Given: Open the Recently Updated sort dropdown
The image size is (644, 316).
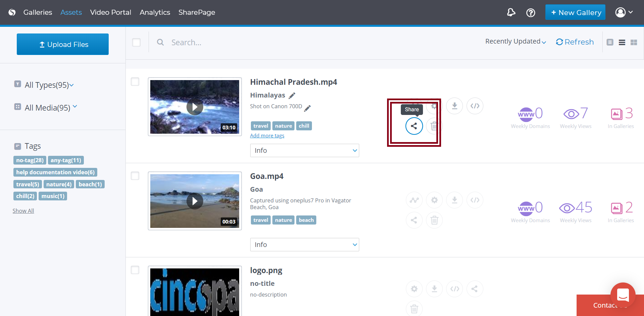Looking at the screenshot, I should point(516,42).
